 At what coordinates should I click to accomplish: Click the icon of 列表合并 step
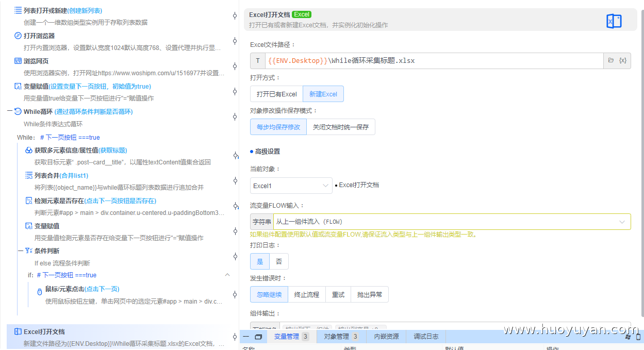[x=29, y=175]
